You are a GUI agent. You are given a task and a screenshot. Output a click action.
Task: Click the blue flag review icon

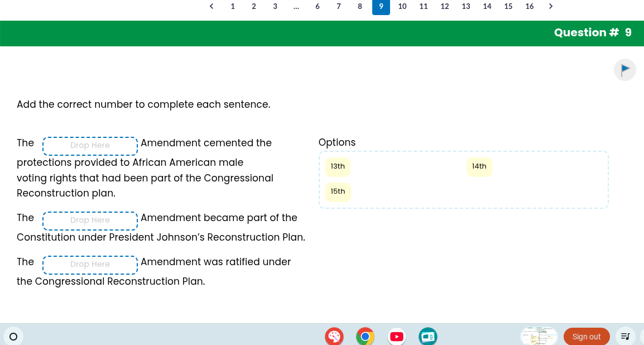pyautogui.click(x=624, y=69)
